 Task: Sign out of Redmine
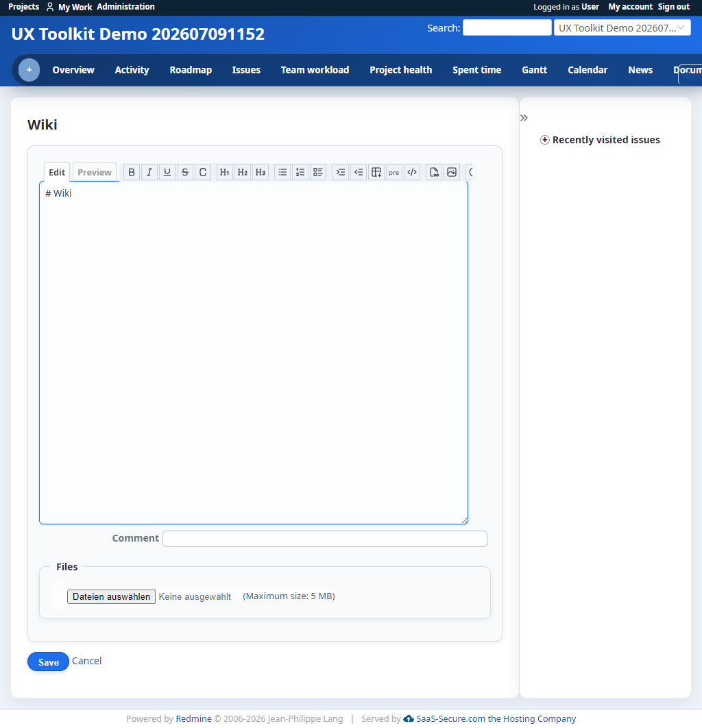point(674,7)
